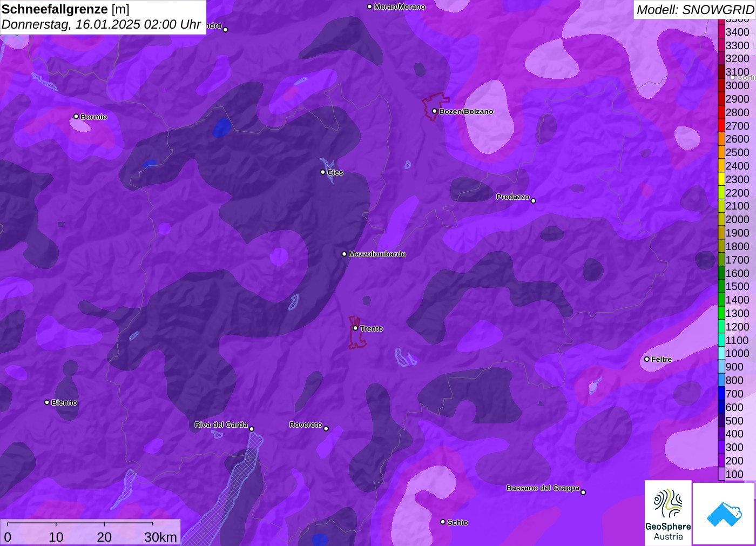Click the '1800' legend value
Screen dimensions: 756x546
click(738, 246)
